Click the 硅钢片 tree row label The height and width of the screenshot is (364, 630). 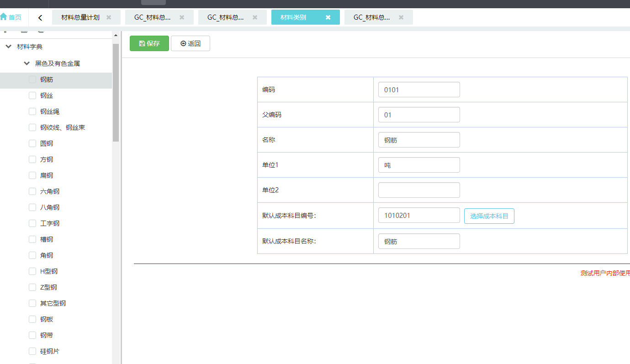[50, 351]
